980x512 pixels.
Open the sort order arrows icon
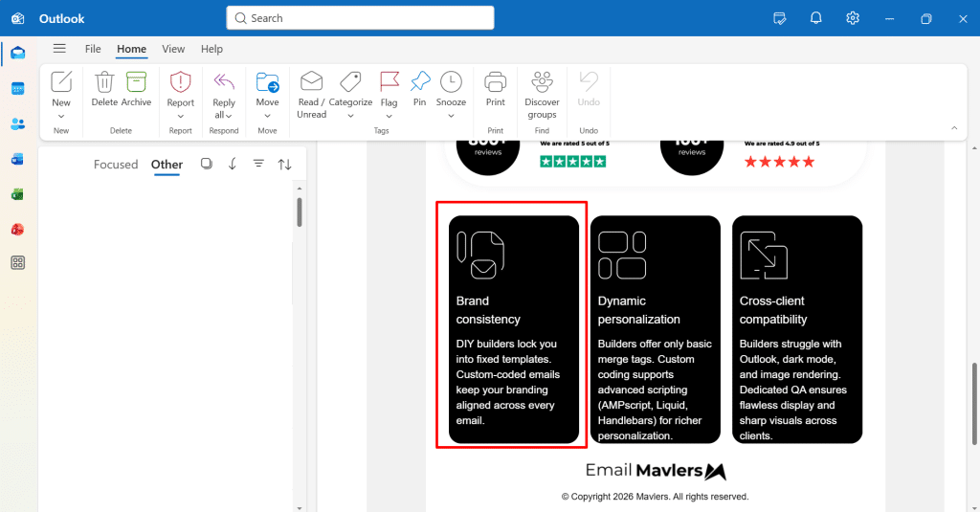pyautogui.click(x=285, y=164)
